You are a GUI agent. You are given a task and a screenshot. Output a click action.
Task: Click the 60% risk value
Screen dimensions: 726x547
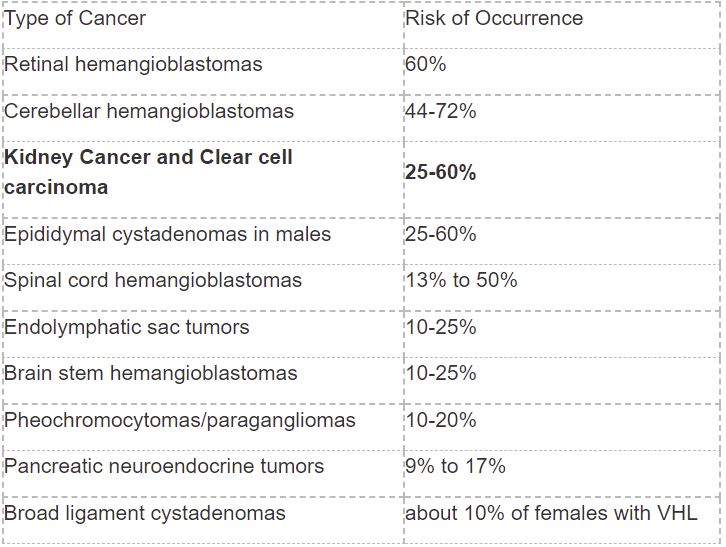(425, 64)
